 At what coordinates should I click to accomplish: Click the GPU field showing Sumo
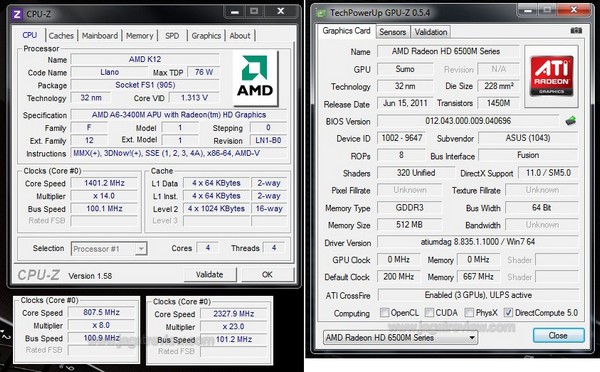(405, 69)
